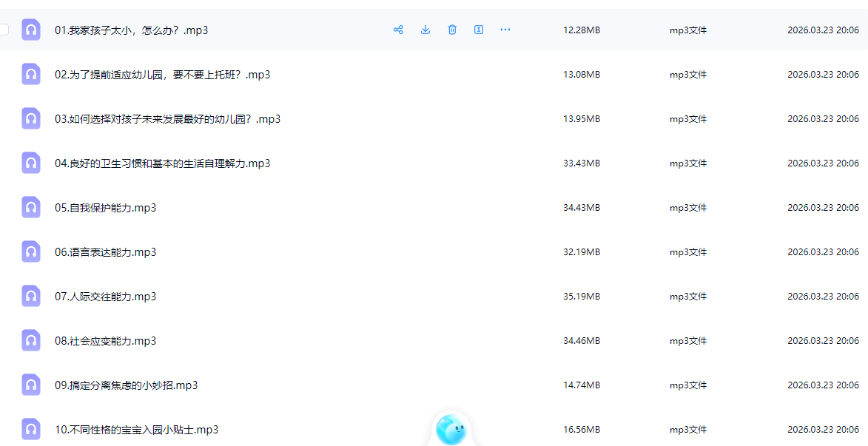Viewport: 868px width, 446px height.
Task: Click the 32.19MB size value
Action: (x=581, y=252)
